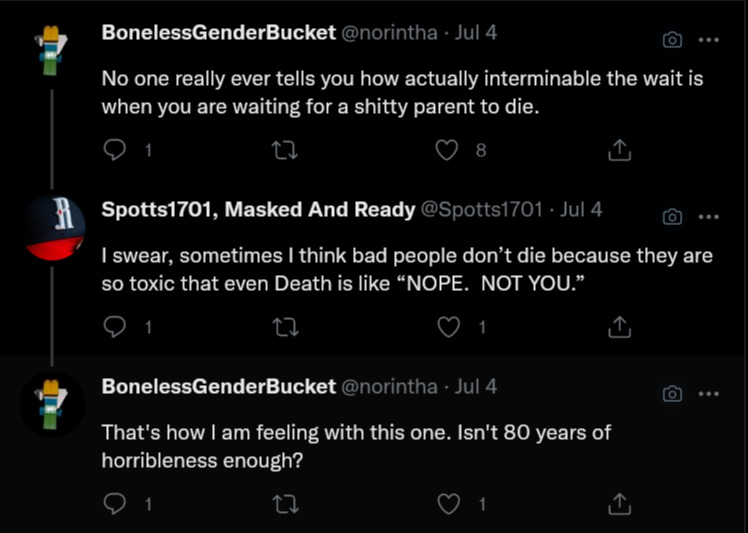This screenshot has height=533, width=748.
Task: Share Spotts1701's tweet
Action: (620, 327)
